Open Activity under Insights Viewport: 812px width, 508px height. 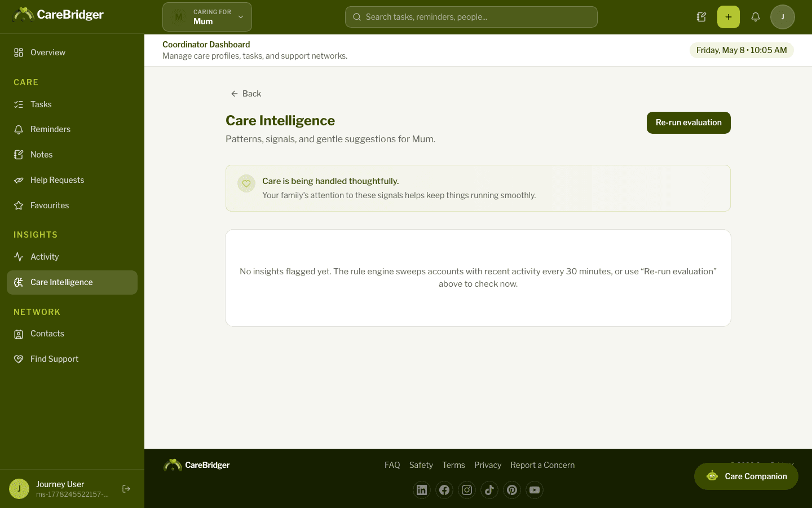72,257
